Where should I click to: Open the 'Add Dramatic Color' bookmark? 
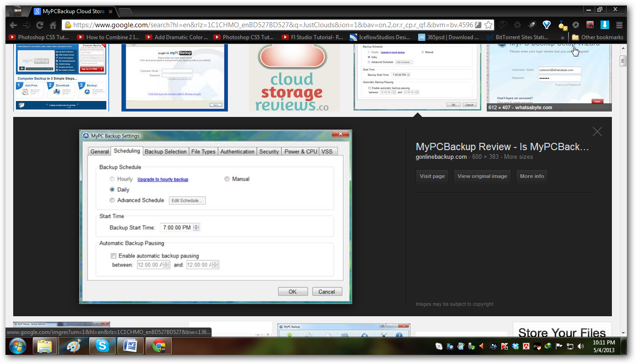[176, 37]
